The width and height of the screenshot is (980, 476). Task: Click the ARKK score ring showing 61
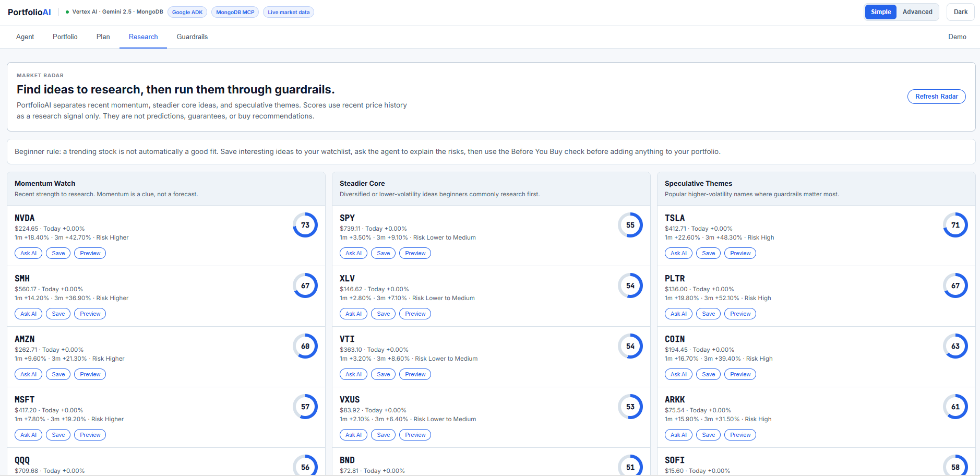[955, 407]
